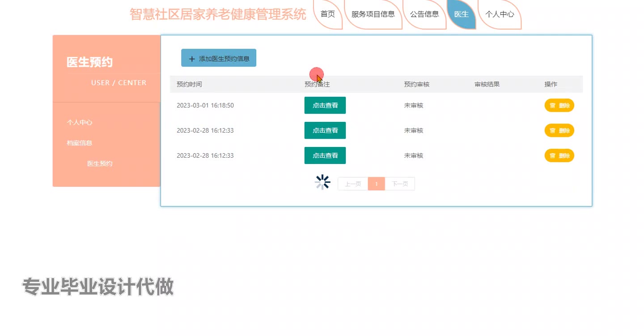
Task: Click the 未审核 status in the 2023-03-01 row
Action: (414, 105)
